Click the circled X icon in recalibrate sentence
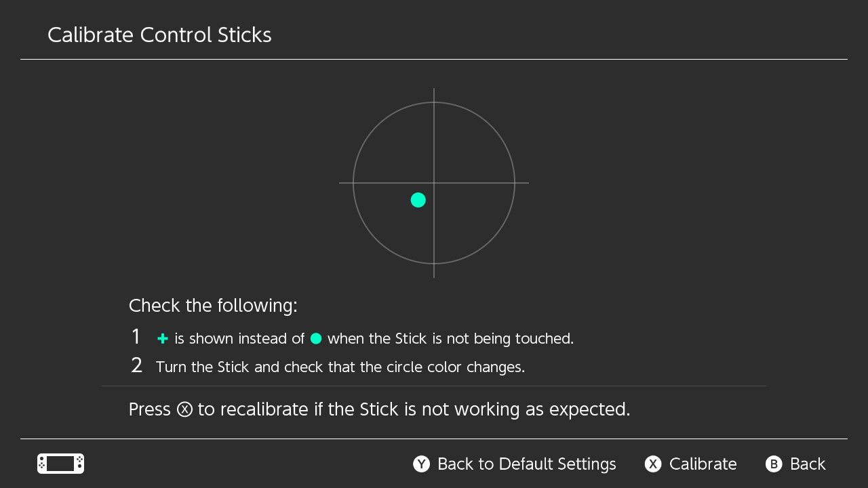This screenshot has width=868, height=488. click(184, 410)
